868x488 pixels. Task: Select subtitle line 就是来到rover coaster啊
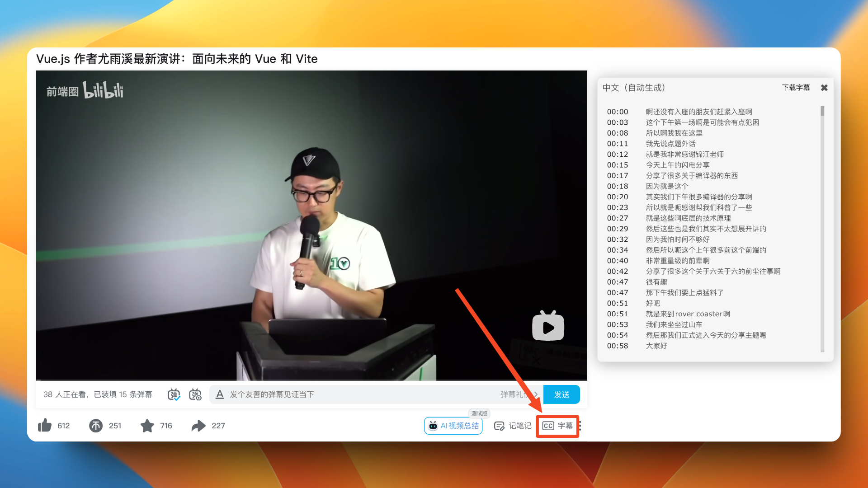click(688, 314)
